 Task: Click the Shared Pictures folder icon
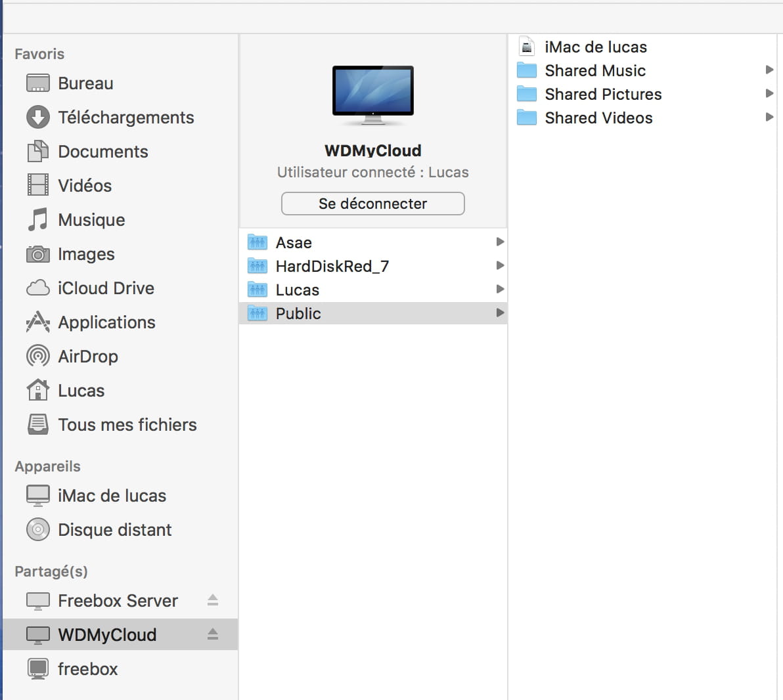527,94
